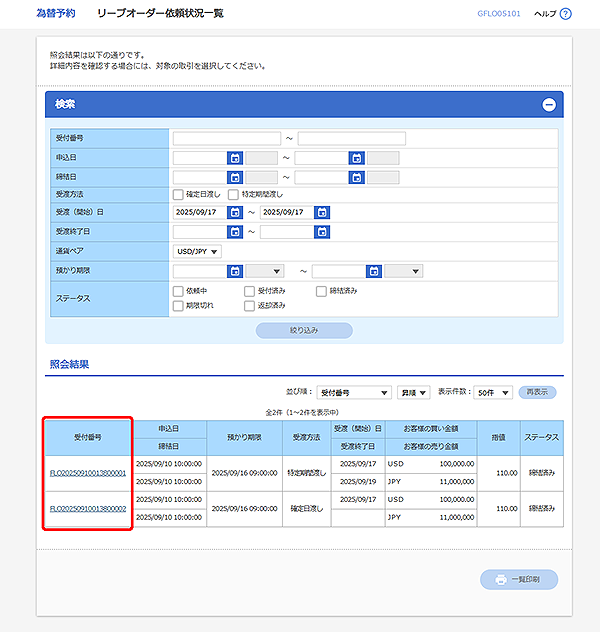Focus the 受付番号 end input field
This screenshot has height=632, width=600.
click(352, 139)
